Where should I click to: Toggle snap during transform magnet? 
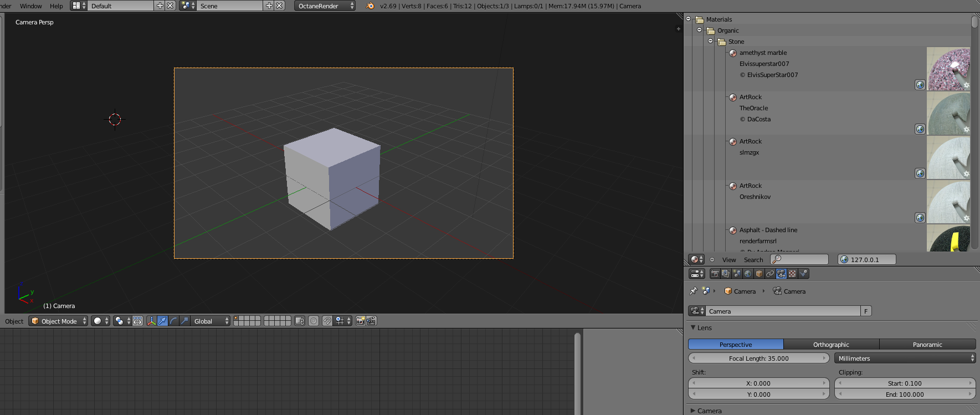(327, 321)
